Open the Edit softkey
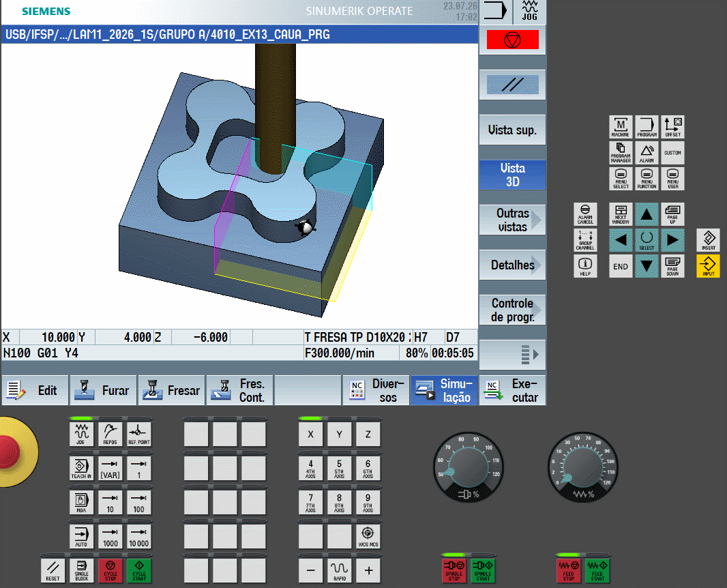 click(x=35, y=390)
